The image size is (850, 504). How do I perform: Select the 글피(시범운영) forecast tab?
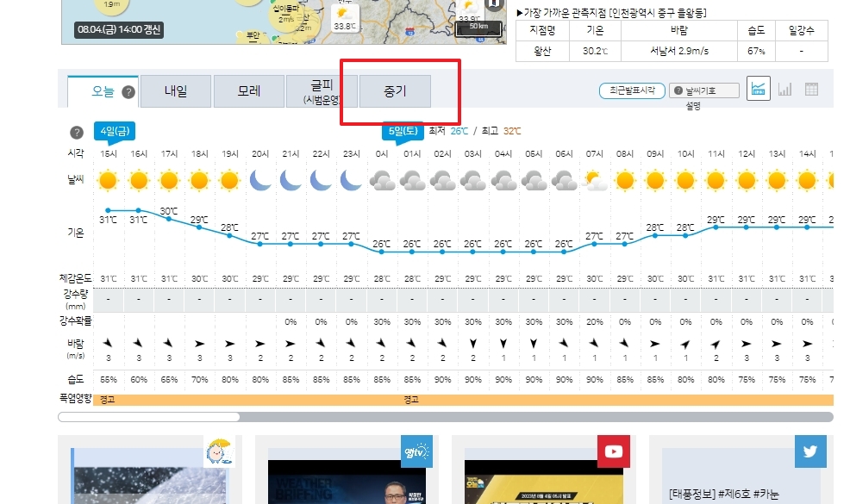[x=321, y=92]
